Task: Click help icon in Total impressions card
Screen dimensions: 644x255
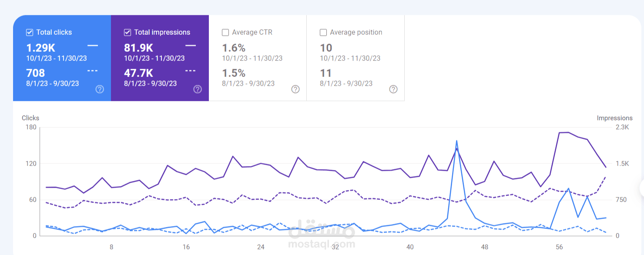Action: tap(198, 89)
